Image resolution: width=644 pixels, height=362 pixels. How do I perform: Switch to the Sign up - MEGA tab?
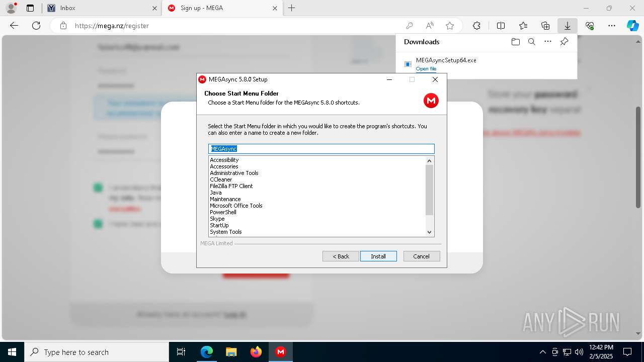click(x=222, y=8)
